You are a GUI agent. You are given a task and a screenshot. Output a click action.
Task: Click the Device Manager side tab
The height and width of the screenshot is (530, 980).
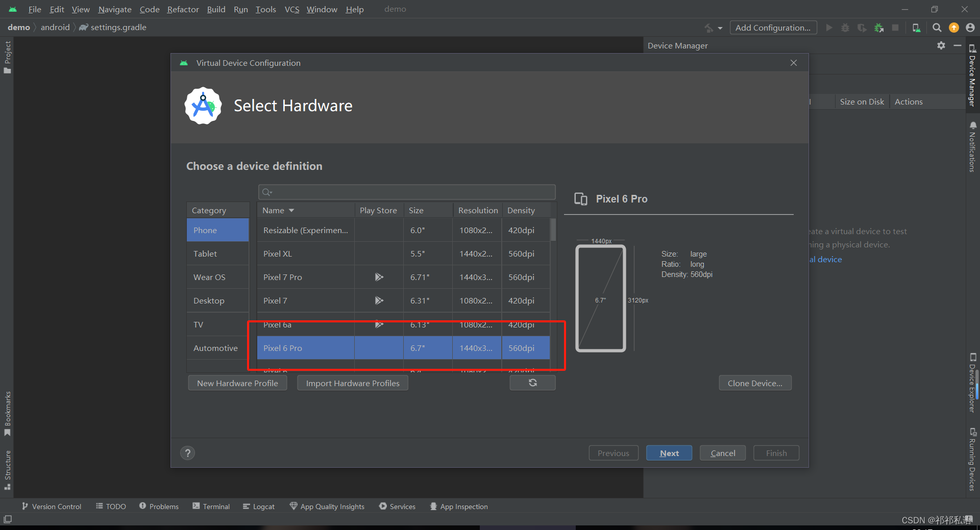click(x=972, y=75)
